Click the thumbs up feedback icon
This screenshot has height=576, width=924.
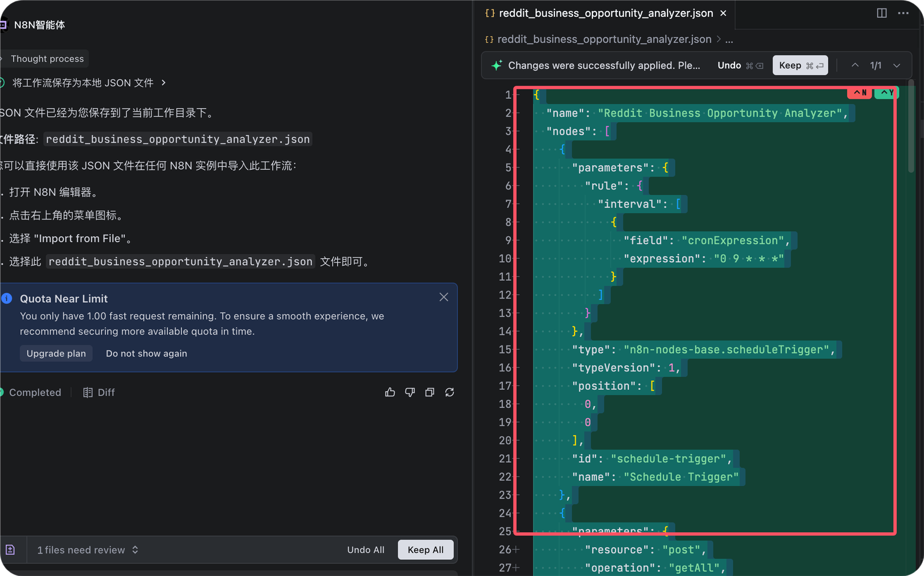pos(390,392)
